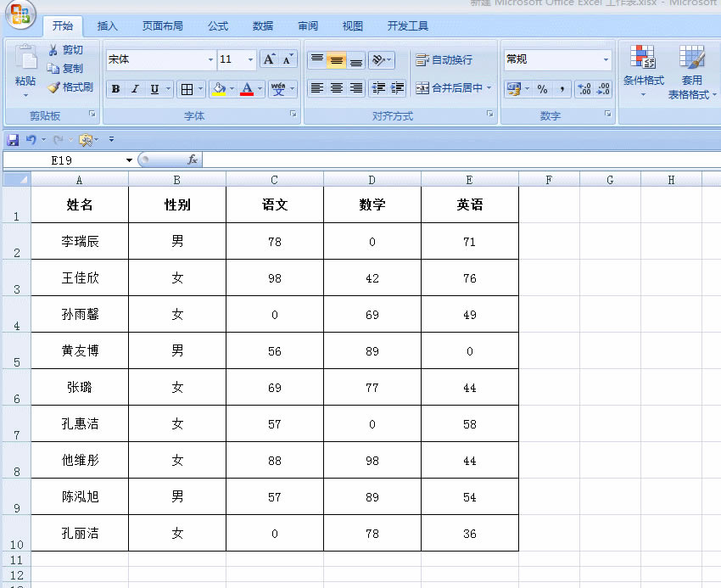The width and height of the screenshot is (721, 588).
Task: Align text right
Action: (356, 88)
